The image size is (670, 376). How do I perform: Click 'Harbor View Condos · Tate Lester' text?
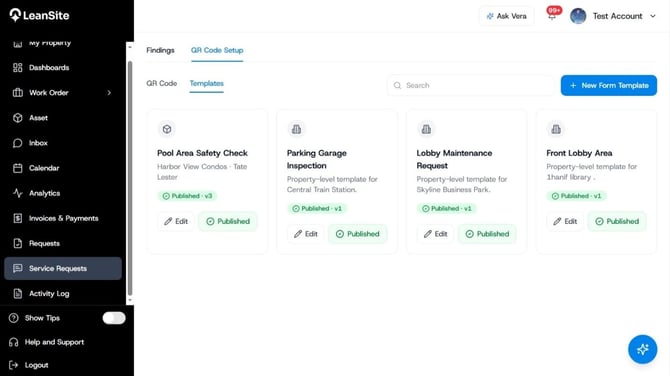click(202, 172)
